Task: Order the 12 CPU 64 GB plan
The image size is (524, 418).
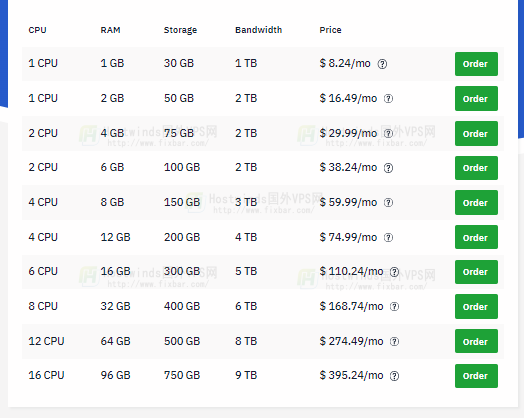Action: click(476, 341)
